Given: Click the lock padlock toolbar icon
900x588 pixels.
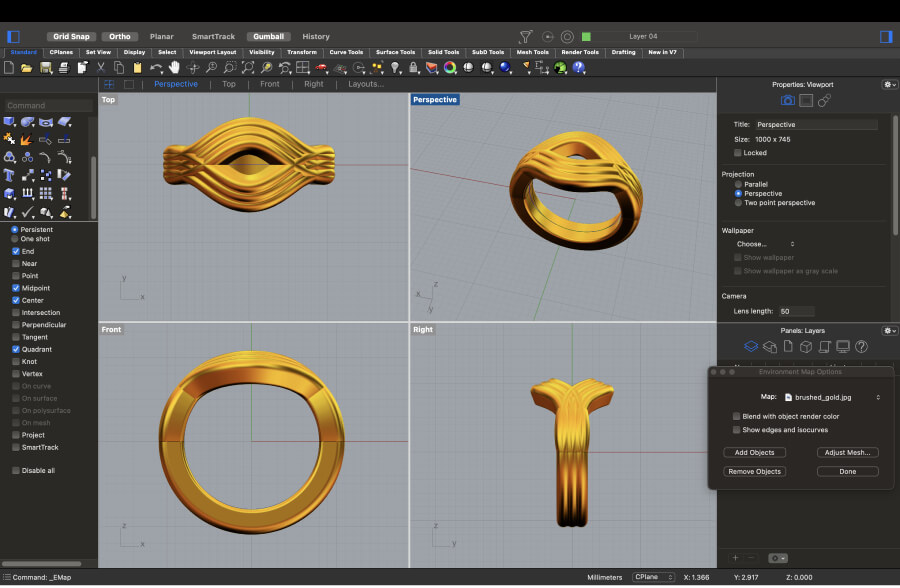Looking at the screenshot, I should pos(412,67).
